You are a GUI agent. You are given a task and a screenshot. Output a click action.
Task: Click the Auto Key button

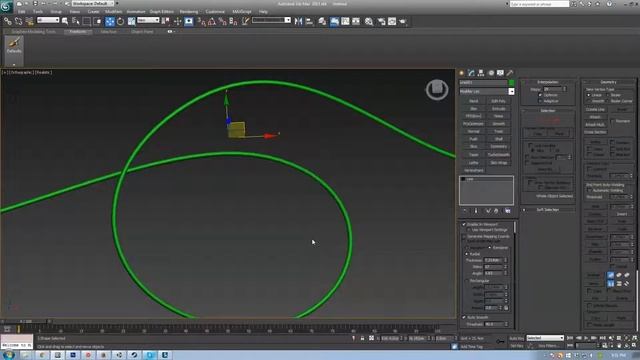point(516,338)
